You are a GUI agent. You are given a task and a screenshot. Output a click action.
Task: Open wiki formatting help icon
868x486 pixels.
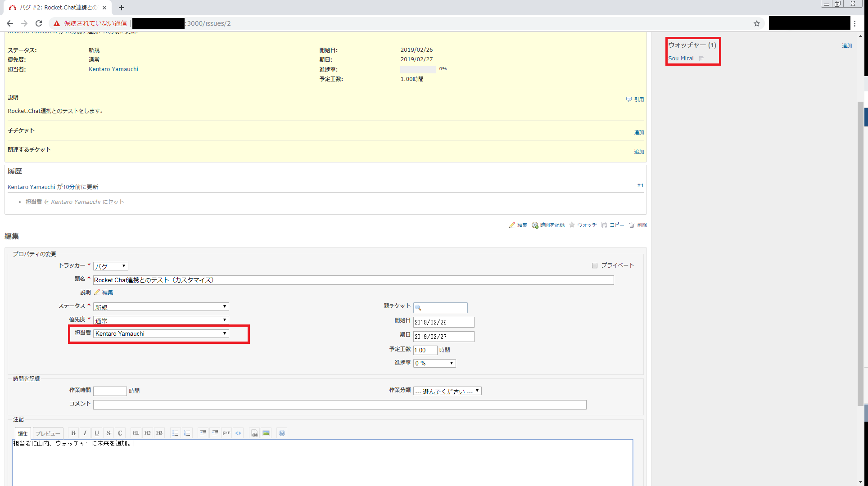point(282,433)
